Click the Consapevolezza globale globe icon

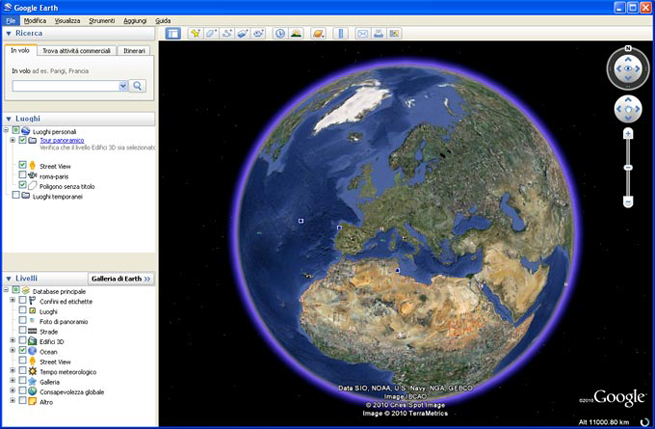[x=33, y=391]
